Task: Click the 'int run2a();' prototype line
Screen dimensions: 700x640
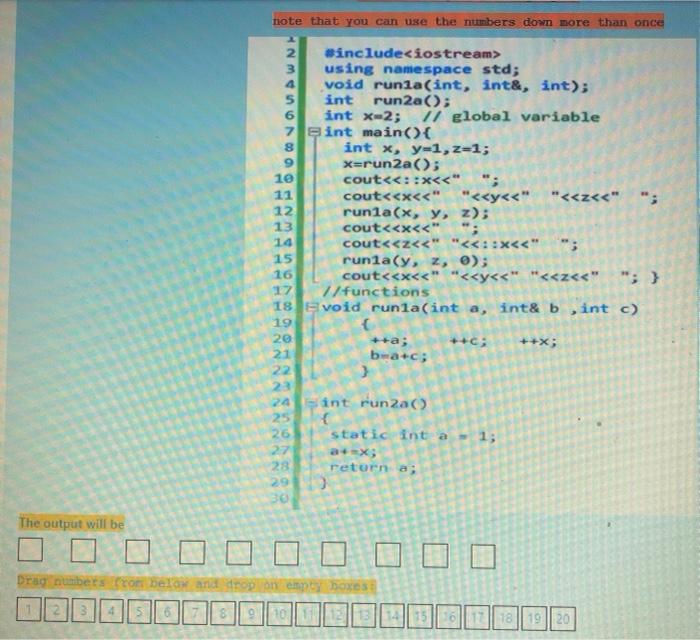Action: coord(387,101)
